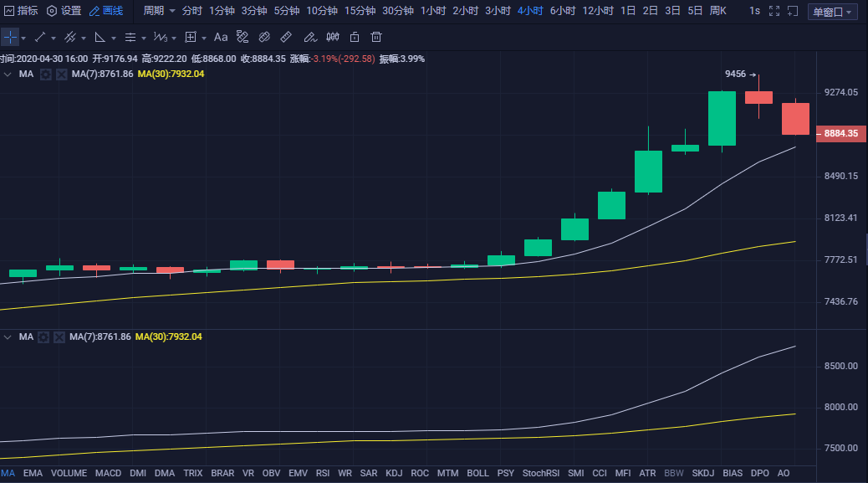Click the candlestick chart style icon
868x483 pixels.
click(x=333, y=37)
